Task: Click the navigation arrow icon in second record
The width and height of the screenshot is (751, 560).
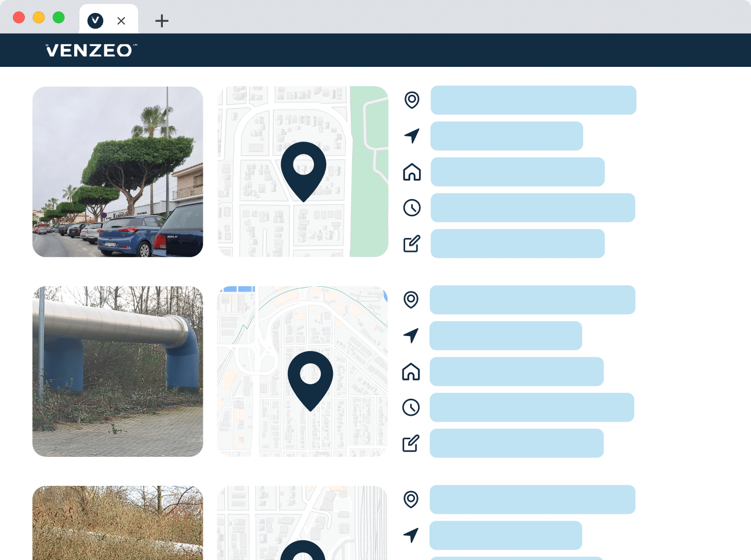Action: pos(411,335)
